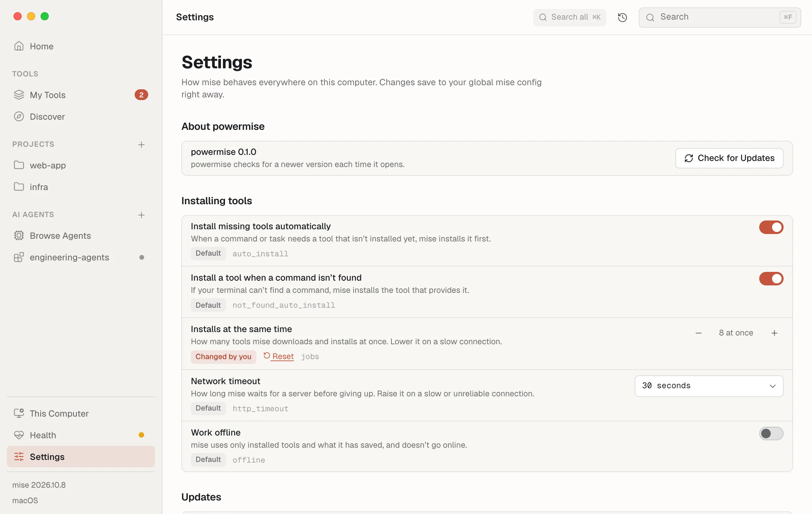The image size is (812, 514).
Task: Click the Default badge under Network timeout
Action: [208, 408]
